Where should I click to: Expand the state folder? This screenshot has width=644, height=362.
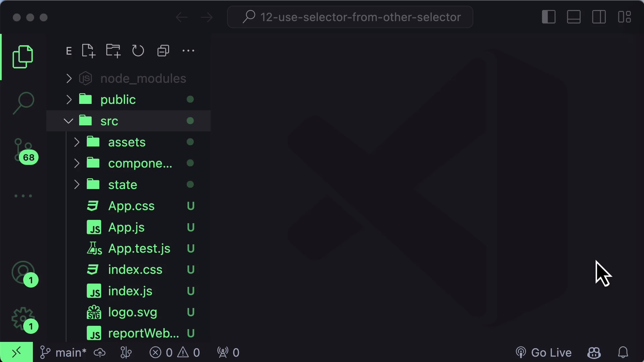point(77,185)
